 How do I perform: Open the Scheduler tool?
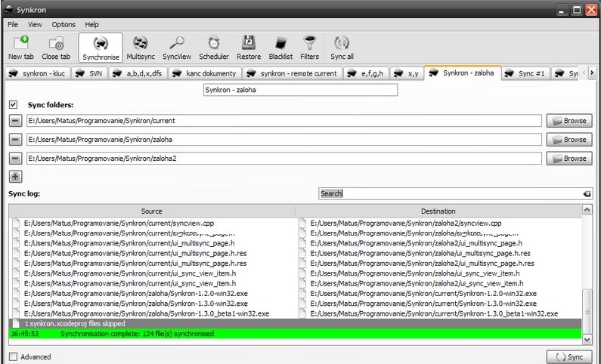click(214, 48)
